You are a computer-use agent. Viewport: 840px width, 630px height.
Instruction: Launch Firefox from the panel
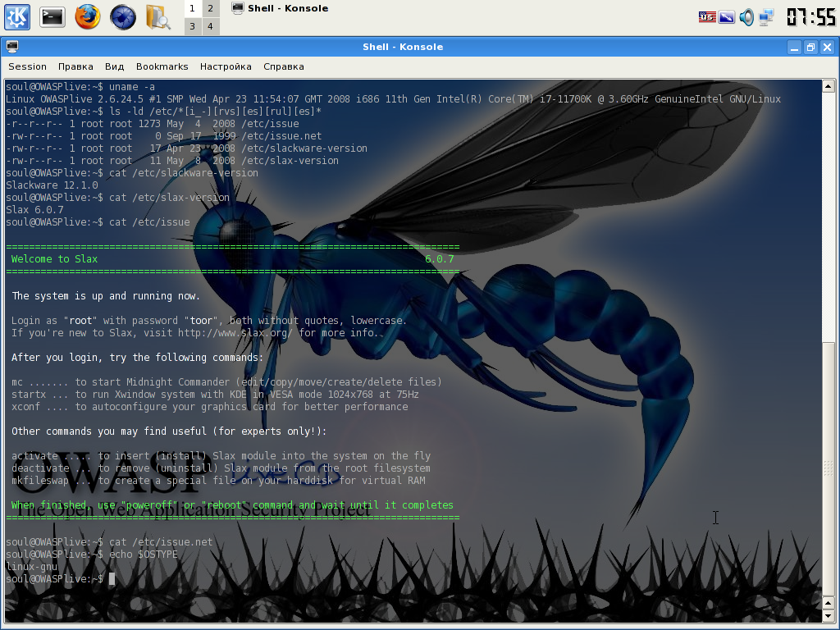88,16
